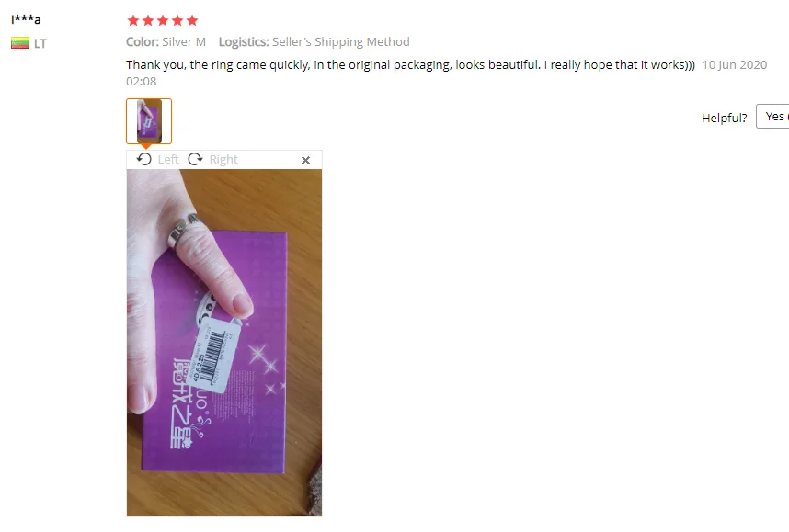Click the 'Left' rotate label
Viewport: 789px width, 532px height.
click(168, 159)
